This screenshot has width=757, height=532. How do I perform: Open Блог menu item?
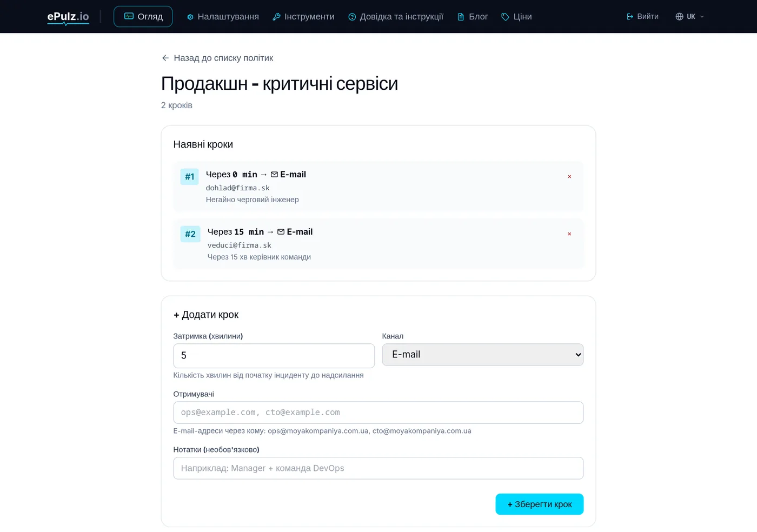point(473,17)
